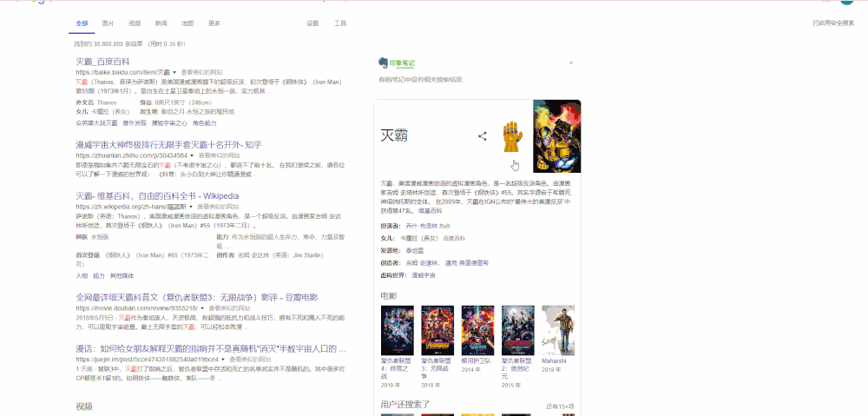The height and width of the screenshot is (416, 868).
Task: Switch to the 图片 images tab
Action: pos(108,23)
